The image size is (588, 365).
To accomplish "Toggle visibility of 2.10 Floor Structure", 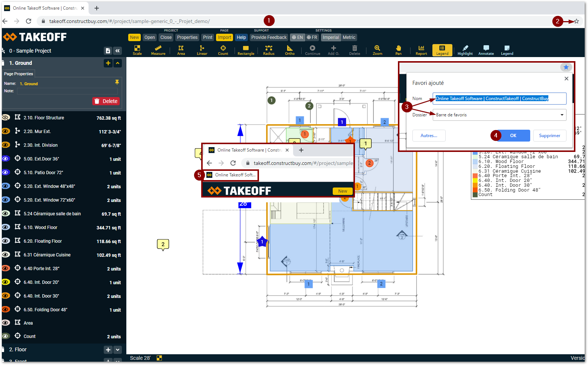I will [6, 117].
